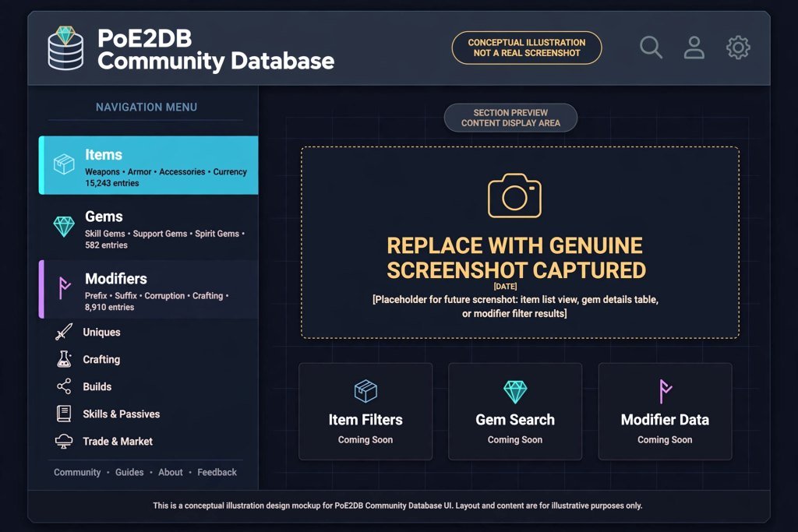Image resolution: width=798 pixels, height=532 pixels.
Task: Open Skills & Passives section
Action: [x=121, y=414]
